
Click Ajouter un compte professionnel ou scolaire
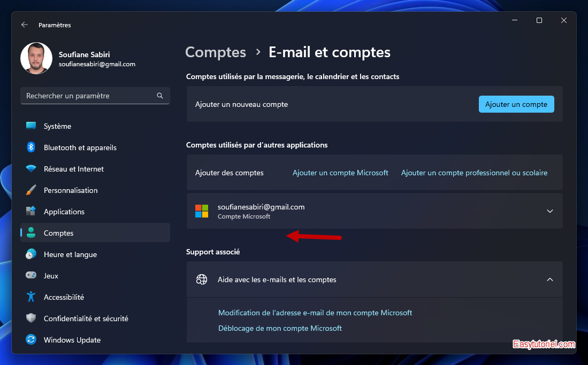tap(474, 173)
